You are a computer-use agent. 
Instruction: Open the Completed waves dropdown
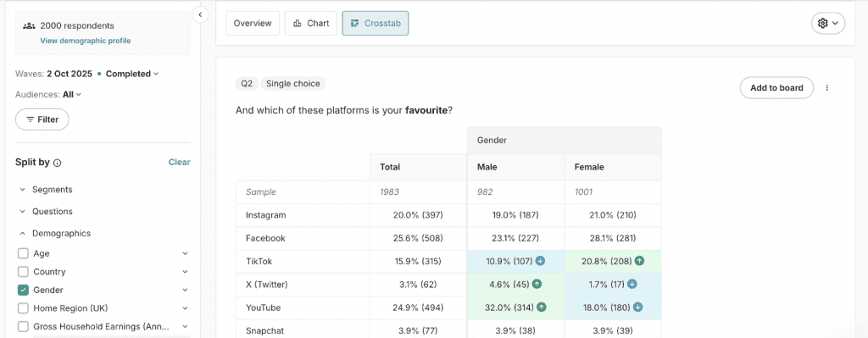pyautogui.click(x=131, y=74)
